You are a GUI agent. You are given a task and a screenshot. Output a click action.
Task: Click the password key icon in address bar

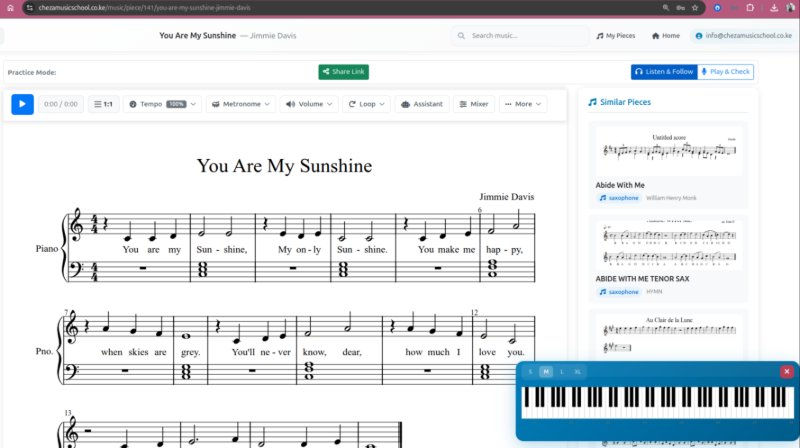coord(680,8)
